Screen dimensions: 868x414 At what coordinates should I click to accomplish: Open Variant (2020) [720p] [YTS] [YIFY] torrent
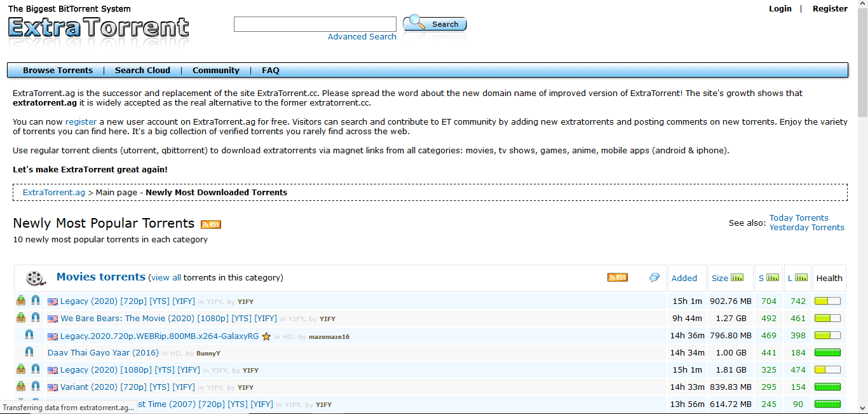(128, 387)
